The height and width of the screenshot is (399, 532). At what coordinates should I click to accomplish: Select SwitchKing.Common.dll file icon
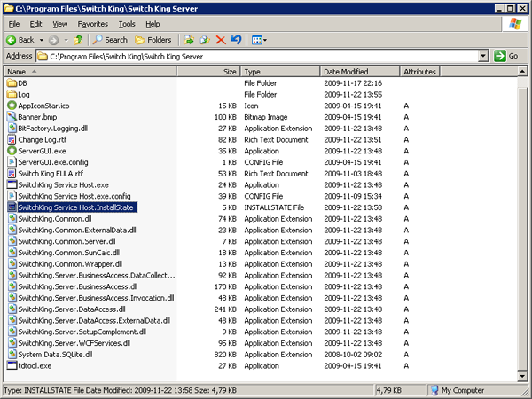click(12, 218)
